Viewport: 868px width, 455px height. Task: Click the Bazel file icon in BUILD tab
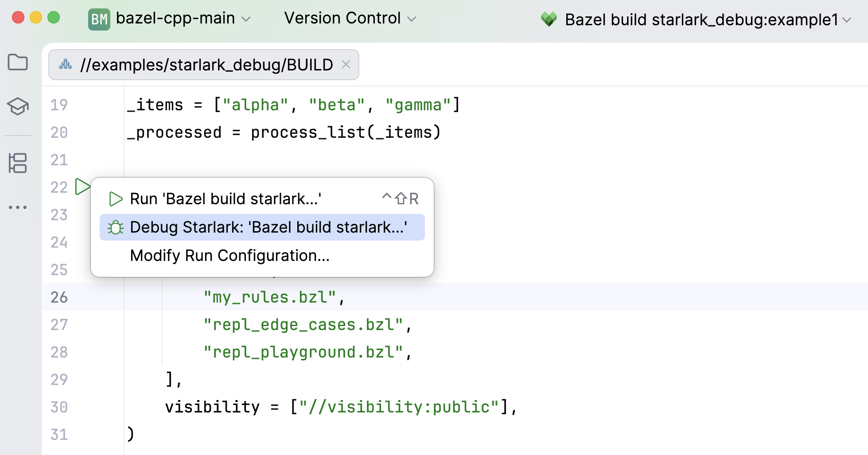66,65
